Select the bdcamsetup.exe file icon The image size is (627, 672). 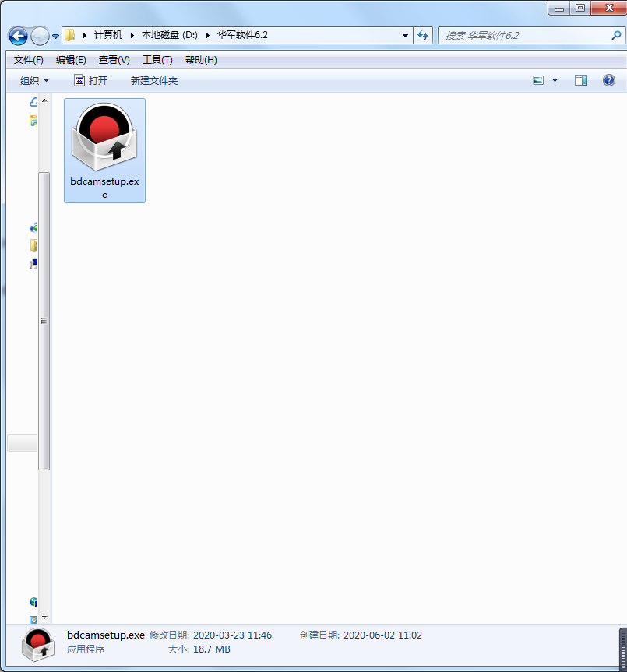[x=104, y=137]
